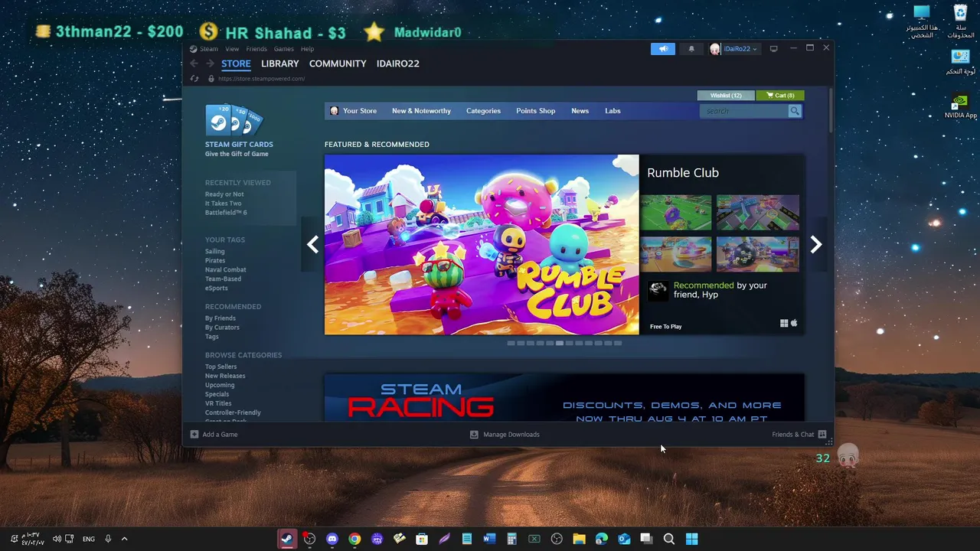Show the next featured game arrow
980x551 pixels.
816,244
